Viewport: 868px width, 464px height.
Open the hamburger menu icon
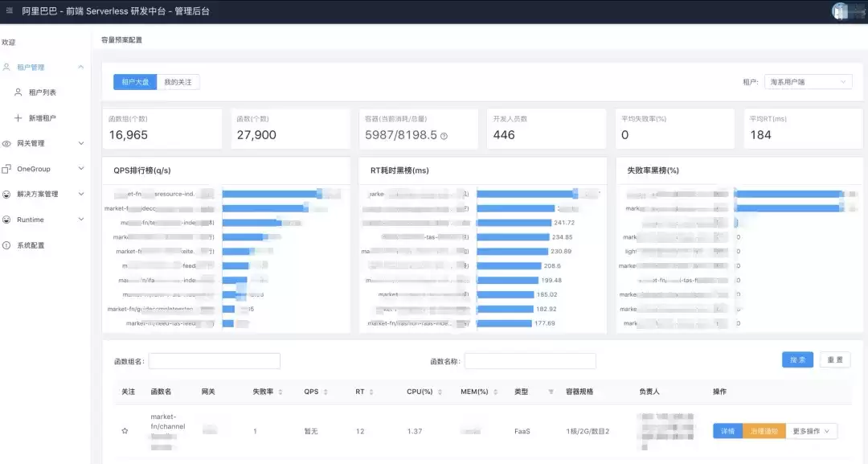10,10
